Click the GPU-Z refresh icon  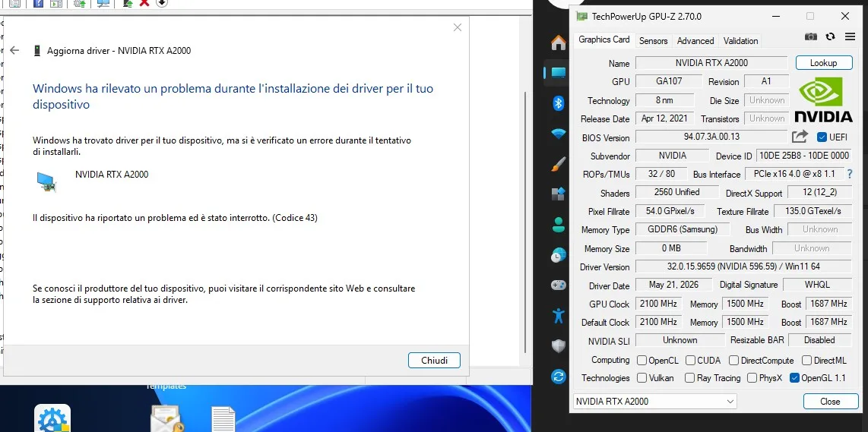point(830,36)
